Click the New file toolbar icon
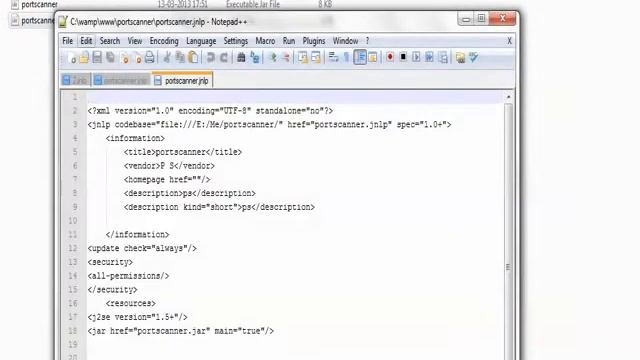This screenshot has height=360, width=640. [71, 58]
